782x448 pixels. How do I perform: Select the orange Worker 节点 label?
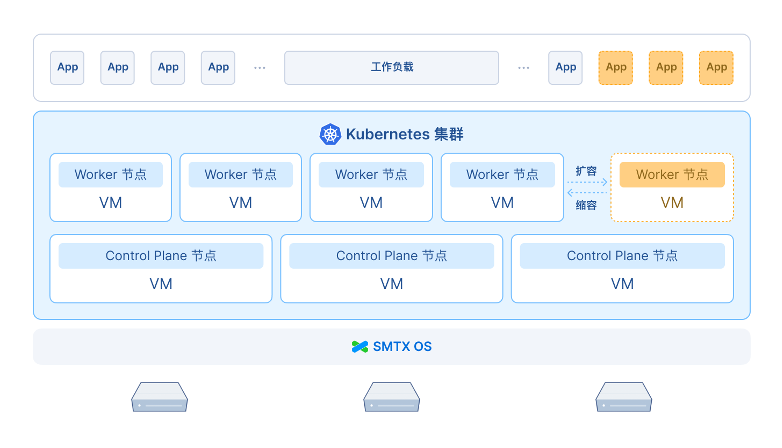coord(672,175)
